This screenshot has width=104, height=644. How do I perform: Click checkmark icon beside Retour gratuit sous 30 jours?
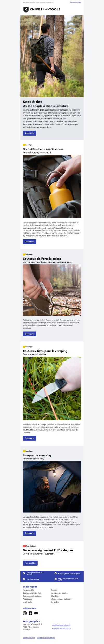pyautogui.click(x=56, y=573)
